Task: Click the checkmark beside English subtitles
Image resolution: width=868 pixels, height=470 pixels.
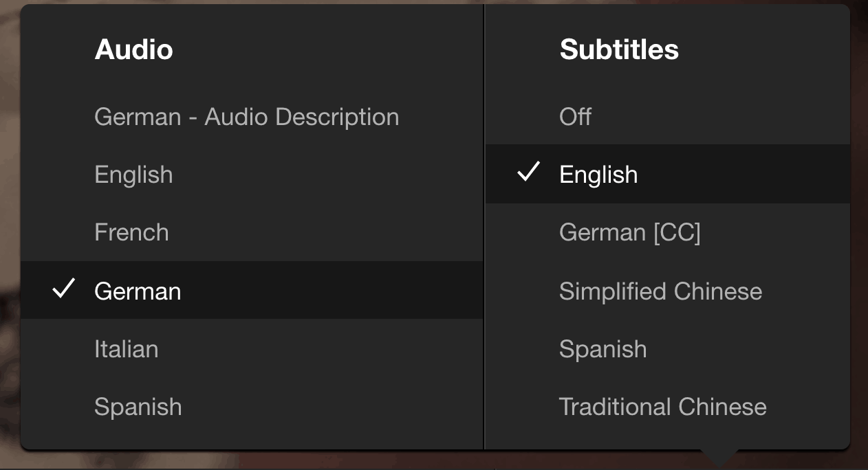Action: [528, 173]
